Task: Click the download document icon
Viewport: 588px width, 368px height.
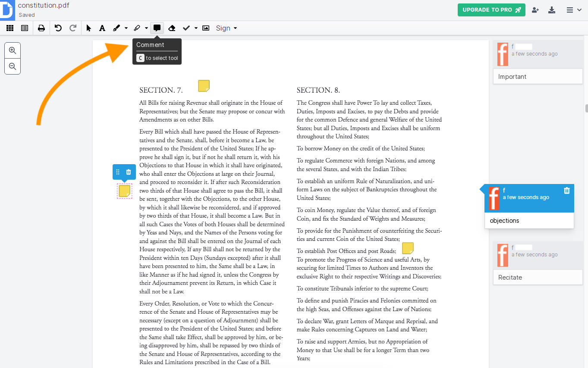Action: coord(552,9)
